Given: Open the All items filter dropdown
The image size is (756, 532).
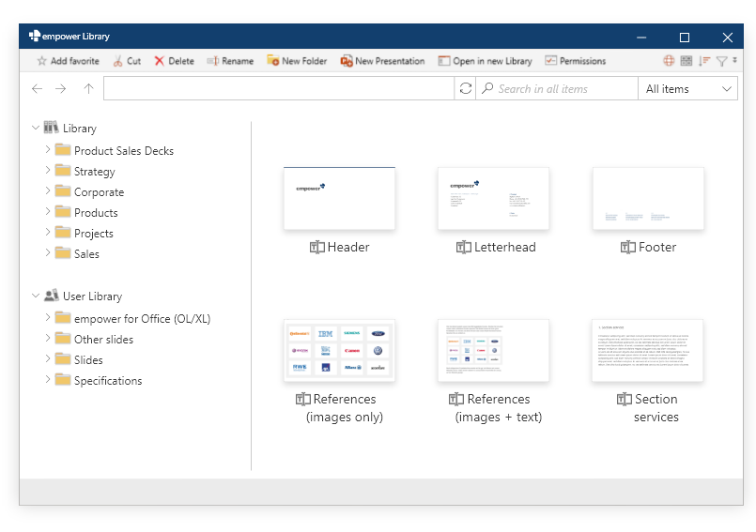Looking at the screenshot, I should (x=688, y=89).
